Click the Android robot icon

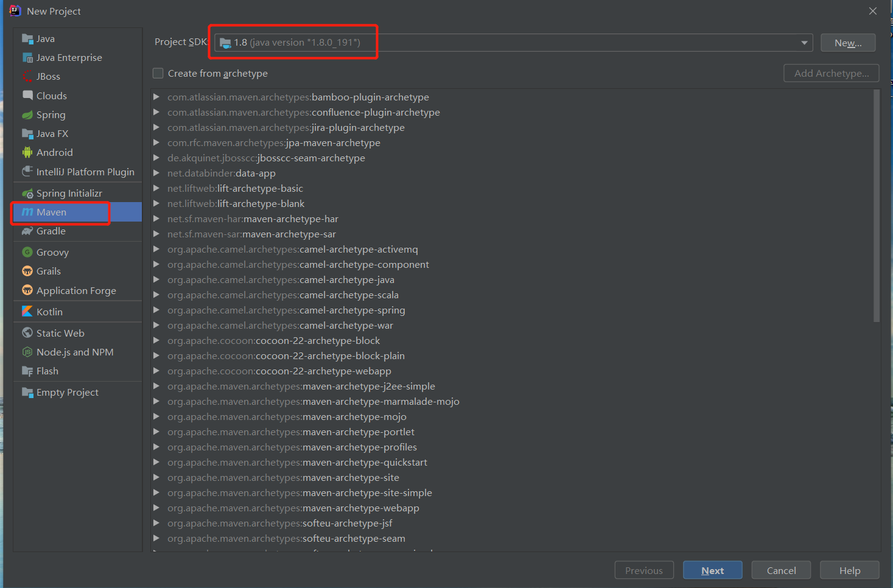[x=27, y=153]
